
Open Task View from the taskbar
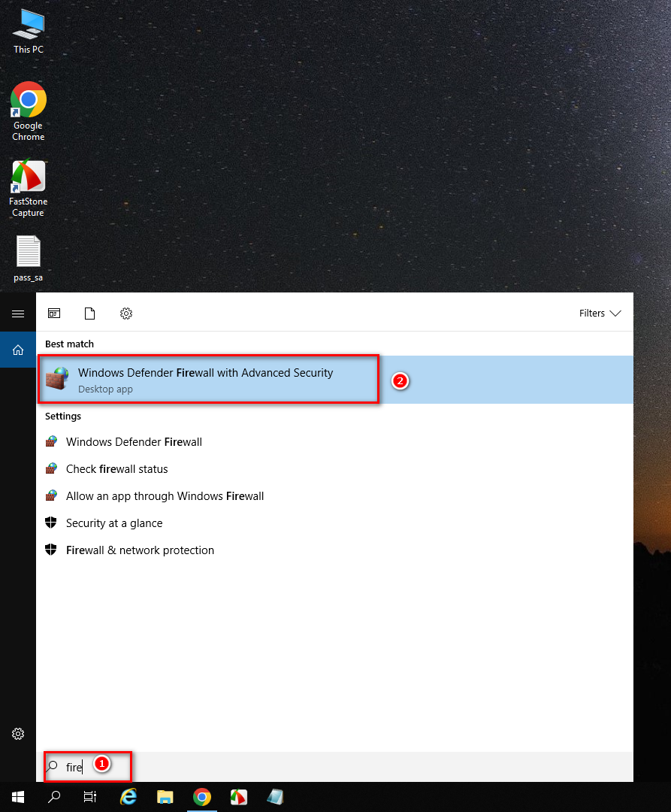click(x=89, y=797)
